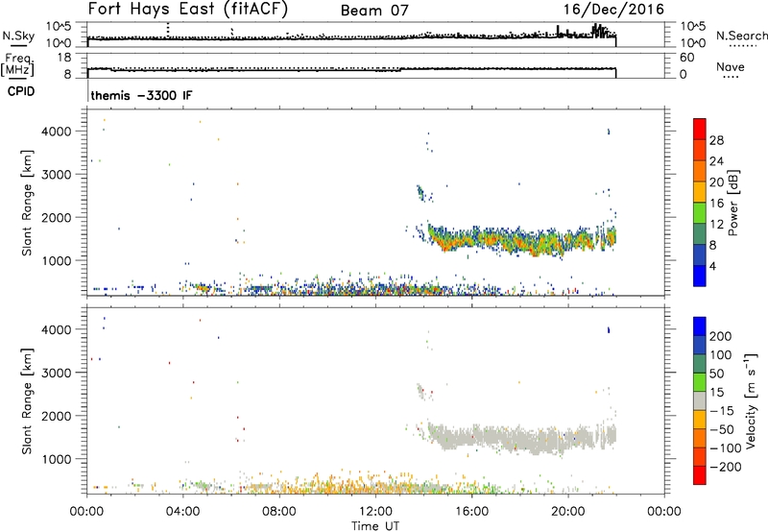Click the gray segment of velocity colorbar
The width and height of the screenshot is (768, 532).
point(700,400)
